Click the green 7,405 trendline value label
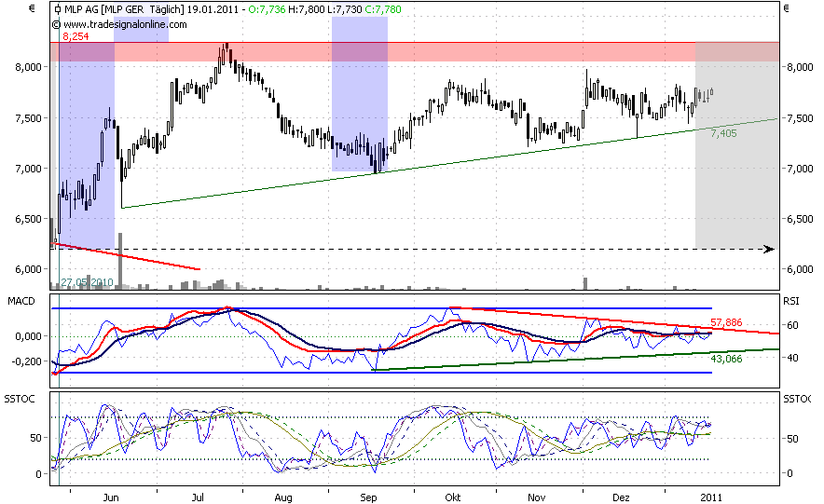Image resolution: width=824 pixels, height=504 pixels. tap(723, 134)
